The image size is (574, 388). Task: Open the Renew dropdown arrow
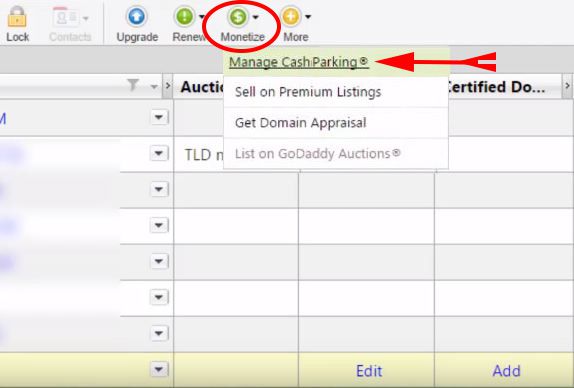pyautogui.click(x=202, y=17)
